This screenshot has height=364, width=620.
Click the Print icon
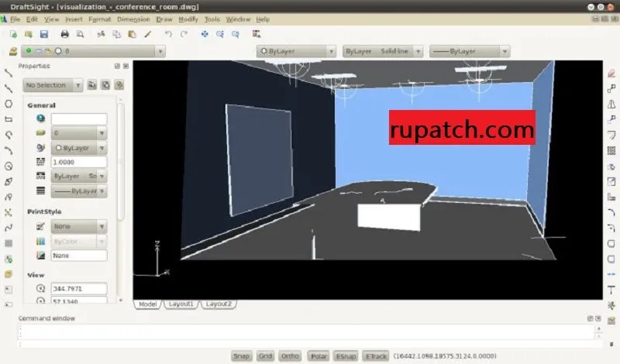click(65, 34)
